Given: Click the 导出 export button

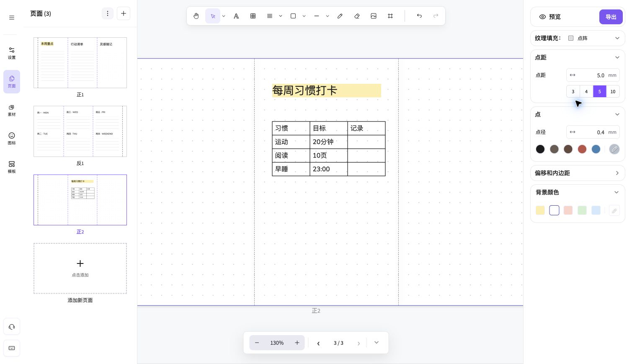Looking at the screenshot, I should point(611,17).
